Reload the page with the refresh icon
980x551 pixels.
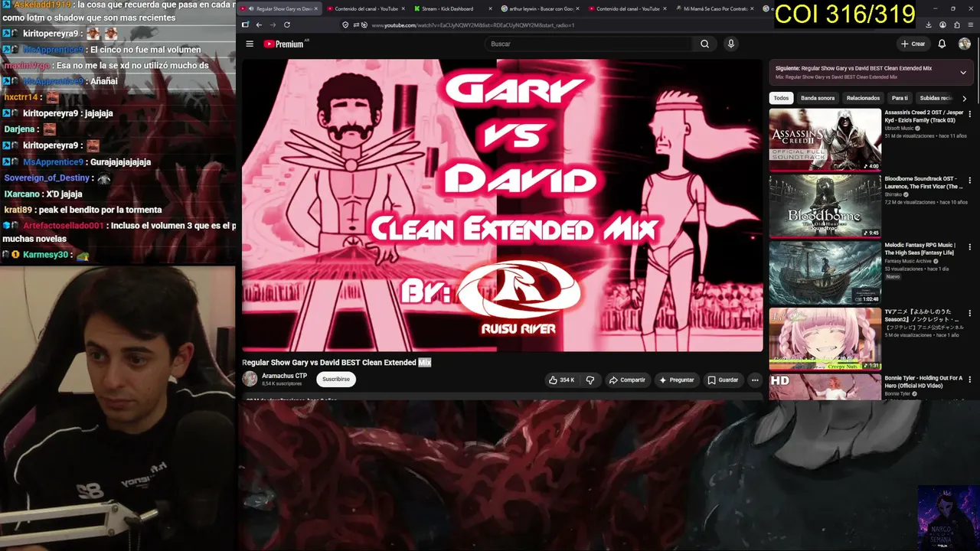tap(287, 24)
